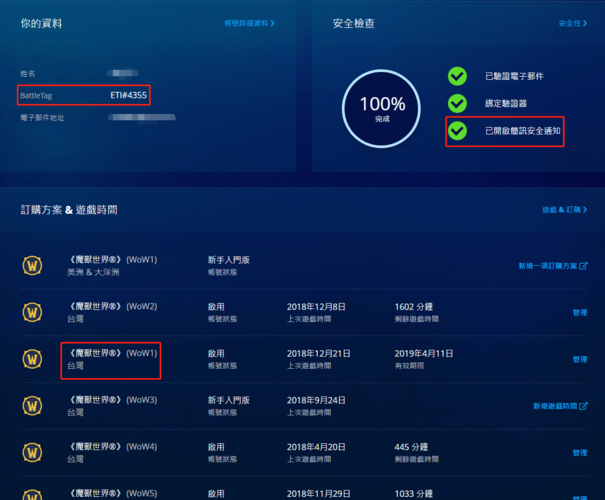The image size is (605, 500).
Task: Click the last-played date 2018年9月24日
Action: 316,400
